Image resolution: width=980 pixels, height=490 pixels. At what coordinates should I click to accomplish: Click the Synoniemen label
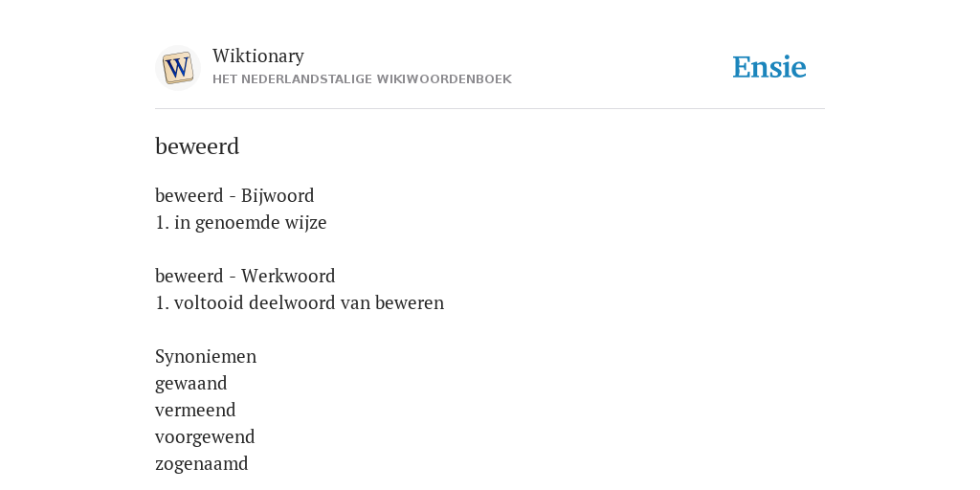206,357
